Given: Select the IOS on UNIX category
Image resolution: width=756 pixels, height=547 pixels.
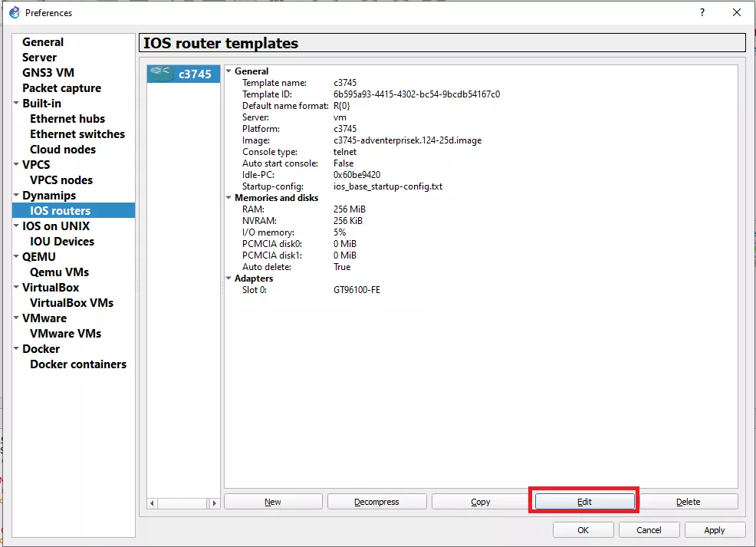Looking at the screenshot, I should pos(56,226).
